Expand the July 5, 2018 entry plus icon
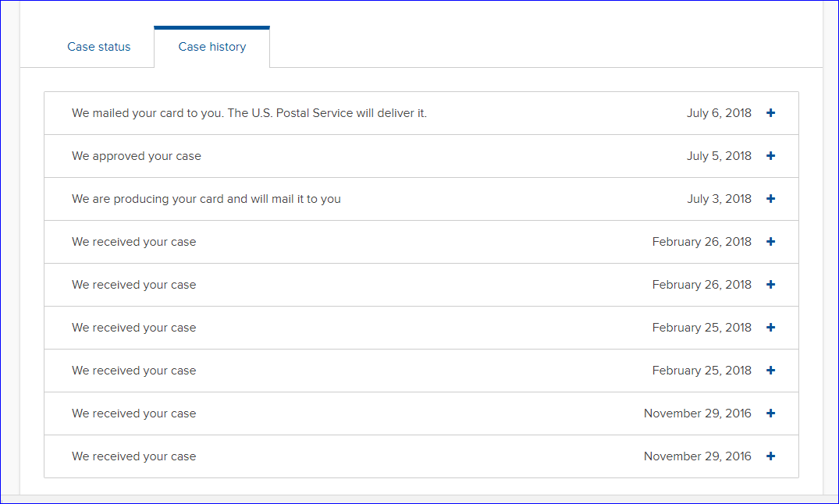The height and width of the screenshot is (504, 839). pos(770,156)
